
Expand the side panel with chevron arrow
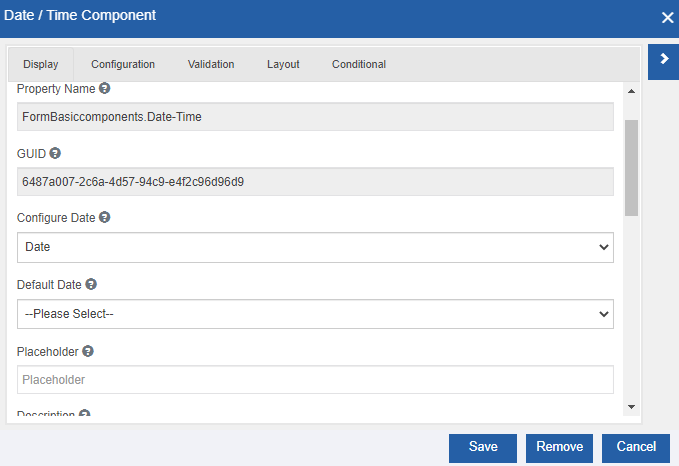point(663,61)
